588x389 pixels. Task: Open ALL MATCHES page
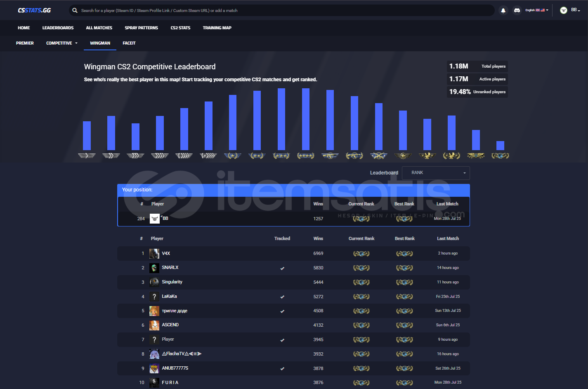[x=99, y=28]
